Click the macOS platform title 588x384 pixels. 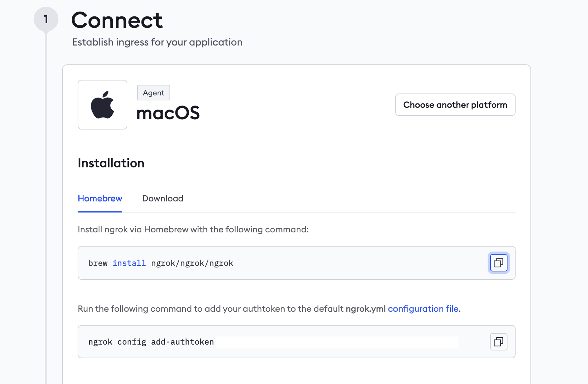(x=168, y=113)
